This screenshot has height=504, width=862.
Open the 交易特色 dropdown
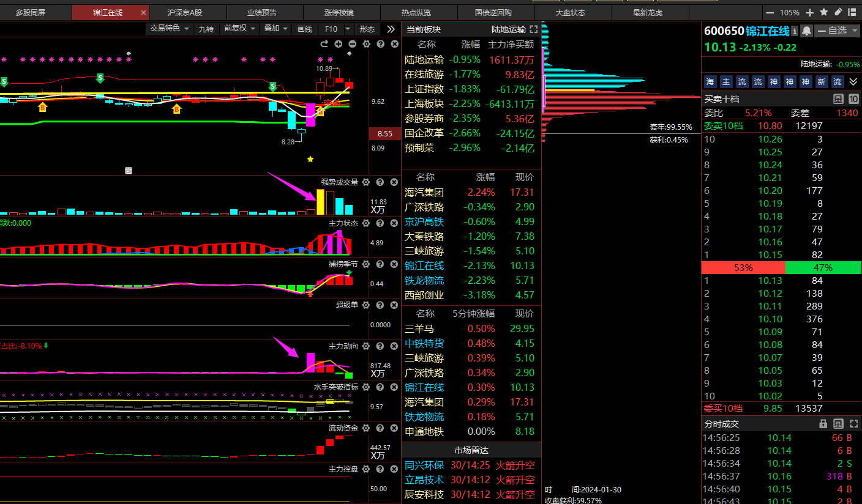click(x=170, y=29)
